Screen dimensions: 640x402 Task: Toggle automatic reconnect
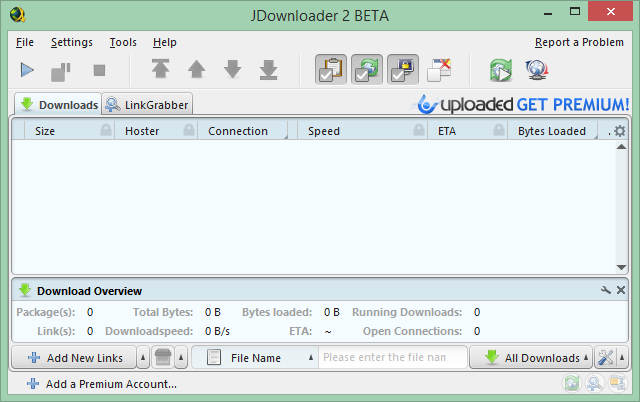coord(367,69)
